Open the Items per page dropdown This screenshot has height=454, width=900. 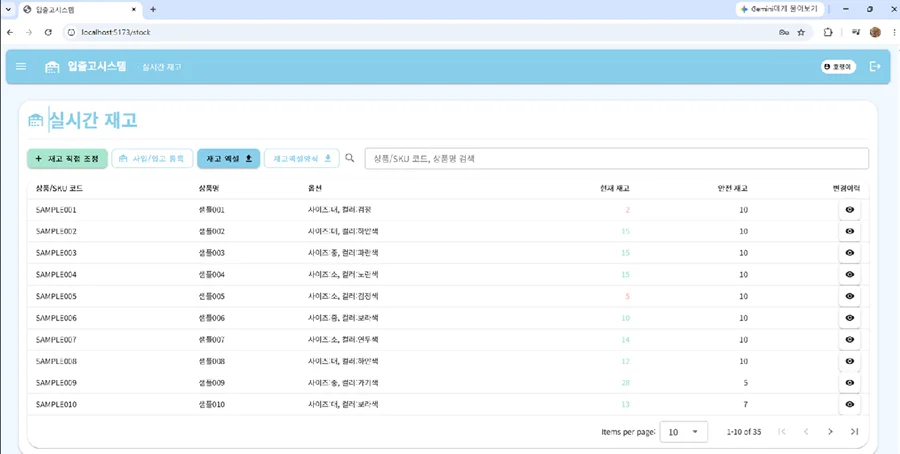point(684,432)
